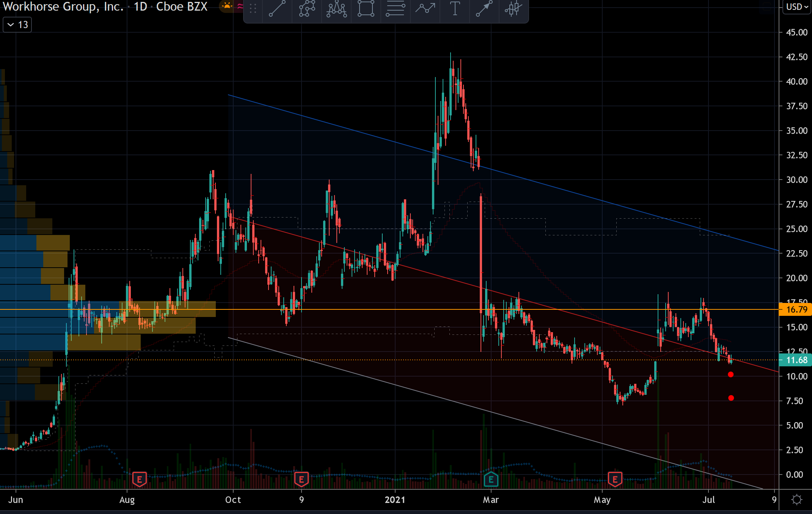The image size is (812, 514).
Task: Select the Fibonacci retracement tool
Action: 395,8
